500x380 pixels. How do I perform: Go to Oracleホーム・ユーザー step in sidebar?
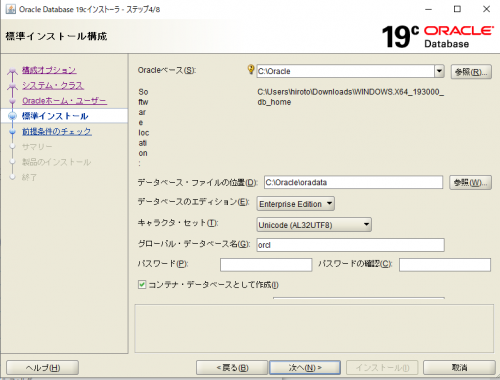65,101
